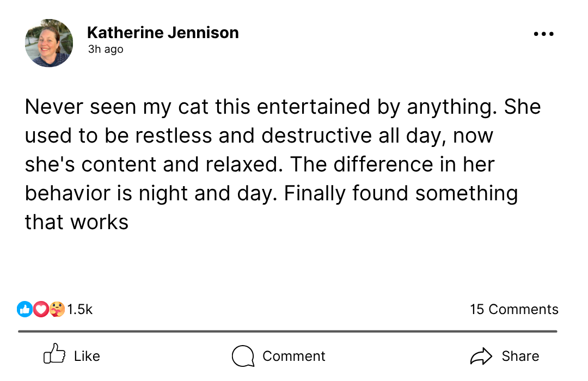Image resolution: width=588 pixels, height=381 pixels.
Task: Tap the speech bubble Comment icon
Action: click(x=243, y=357)
